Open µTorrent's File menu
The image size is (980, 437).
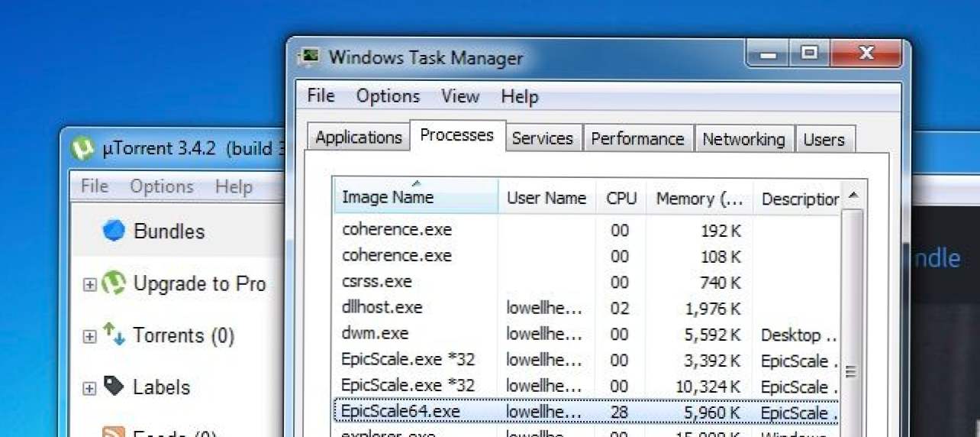point(95,186)
